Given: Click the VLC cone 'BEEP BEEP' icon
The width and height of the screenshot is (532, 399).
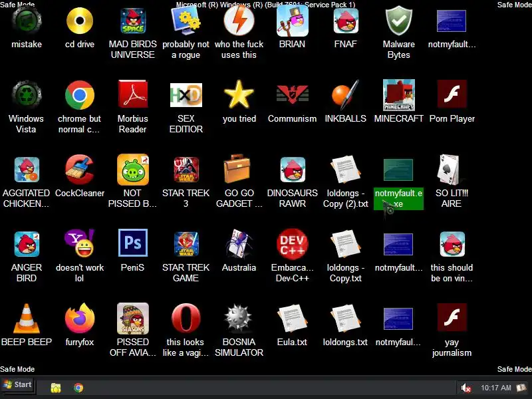Looking at the screenshot, I should tap(27, 319).
